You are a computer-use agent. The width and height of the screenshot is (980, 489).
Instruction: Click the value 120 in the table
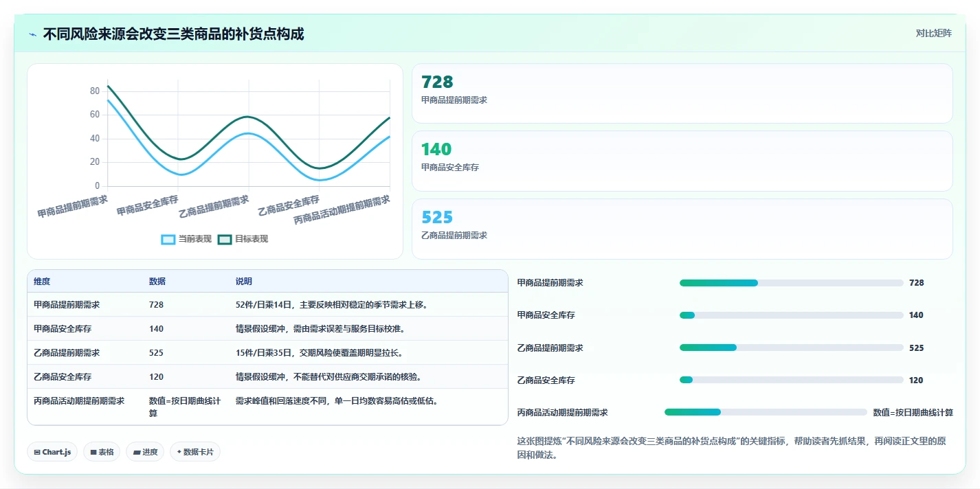[157, 376]
